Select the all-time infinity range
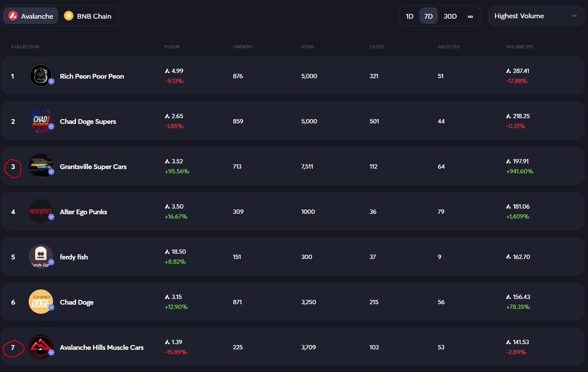This screenshot has width=588, height=372. click(470, 16)
